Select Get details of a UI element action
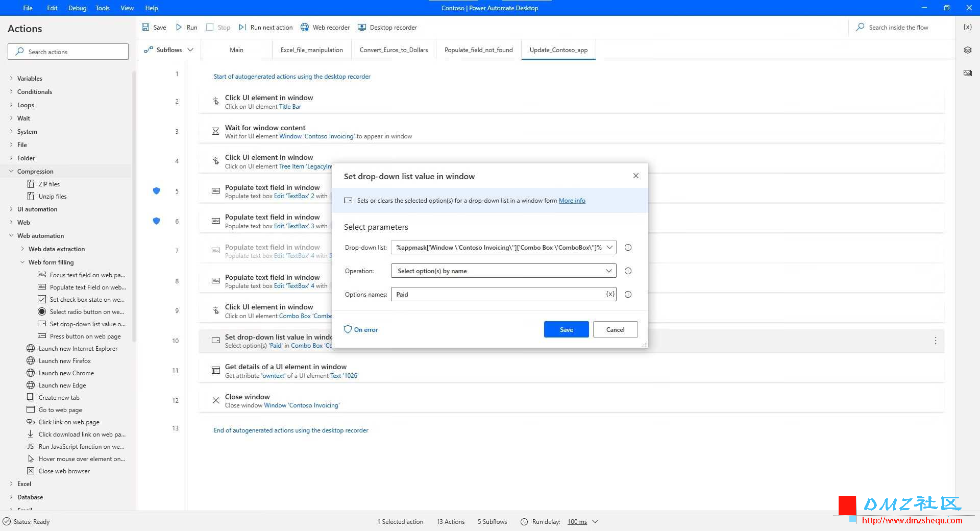 pyautogui.click(x=571, y=371)
